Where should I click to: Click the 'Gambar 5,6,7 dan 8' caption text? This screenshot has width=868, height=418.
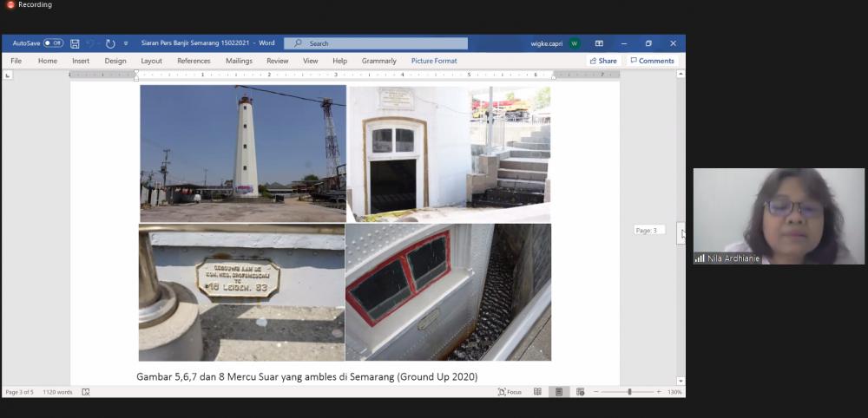click(x=307, y=377)
